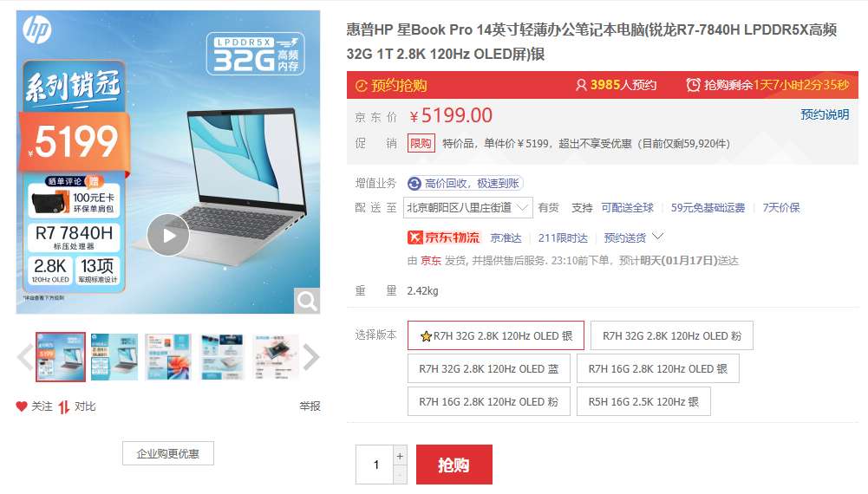Open the magnifier zoom icon on product image
This screenshot has height=494, width=868.
(x=307, y=301)
